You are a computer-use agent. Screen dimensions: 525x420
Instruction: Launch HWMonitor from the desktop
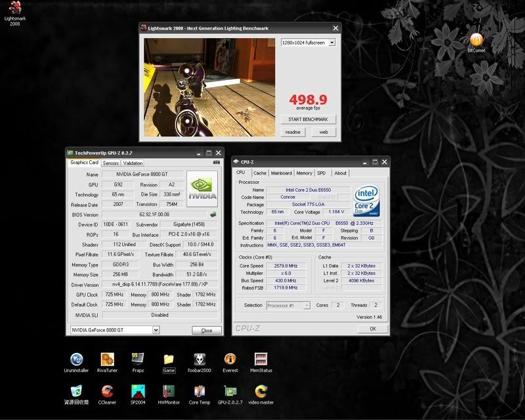pyautogui.click(x=169, y=390)
